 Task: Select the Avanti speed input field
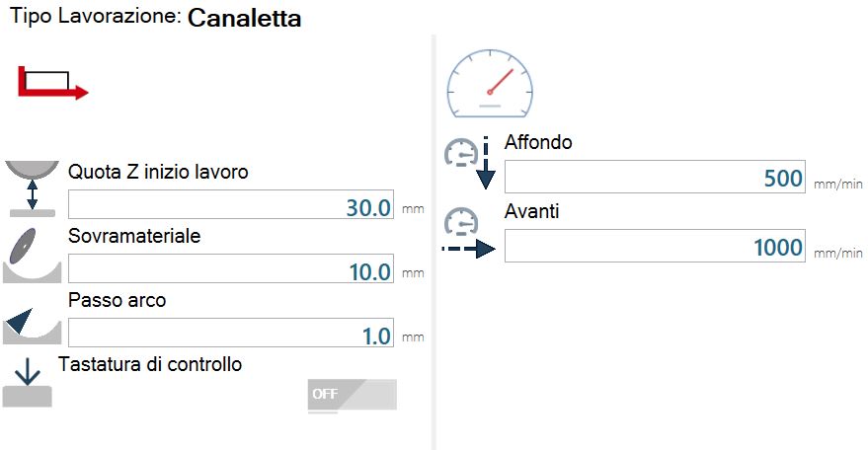point(655,246)
